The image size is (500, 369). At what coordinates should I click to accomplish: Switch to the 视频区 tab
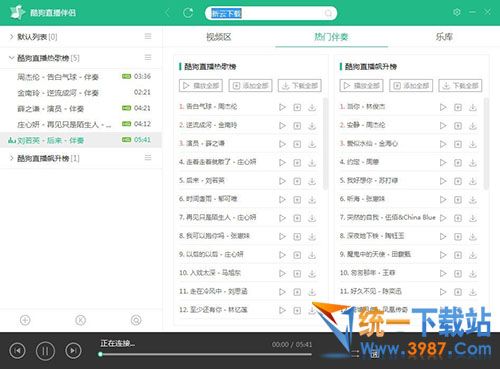pyautogui.click(x=219, y=37)
